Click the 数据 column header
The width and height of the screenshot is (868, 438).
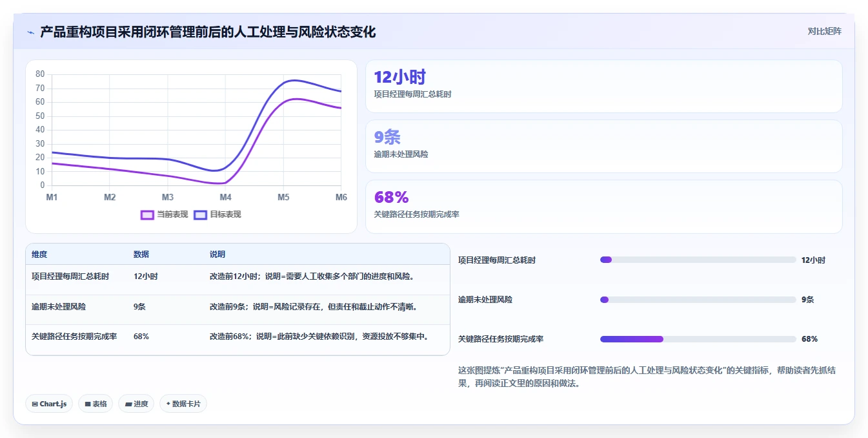pyautogui.click(x=141, y=255)
